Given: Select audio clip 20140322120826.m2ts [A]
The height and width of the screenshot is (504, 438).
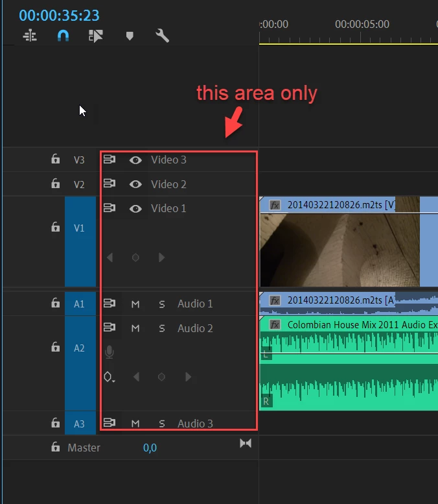Looking at the screenshot, I should pyautogui.click(x=349, y=304).
